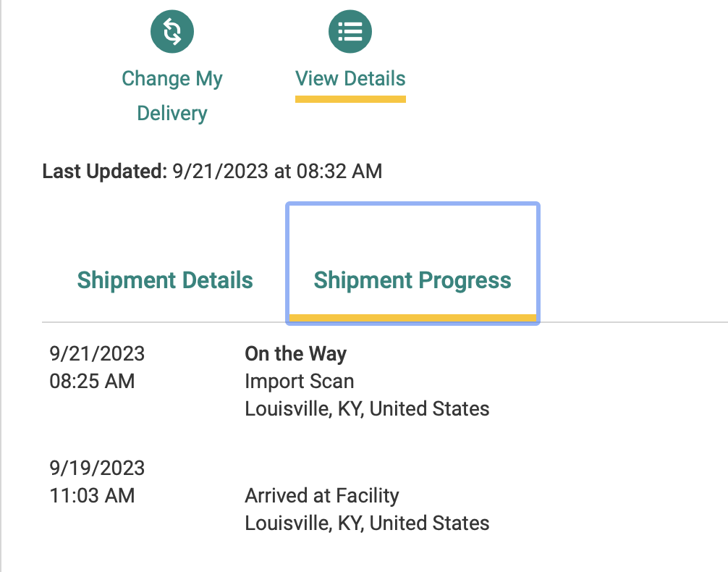
Task: Click the 11:03 AM time entry
Action: pyautogui.click(x=92, y=495)
